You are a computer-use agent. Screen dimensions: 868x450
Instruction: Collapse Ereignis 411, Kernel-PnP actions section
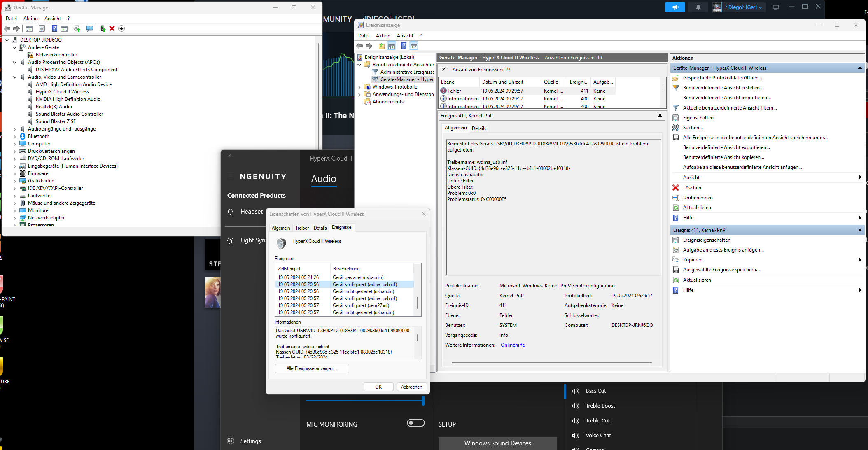pyautogui.click(x=860, y=230)
